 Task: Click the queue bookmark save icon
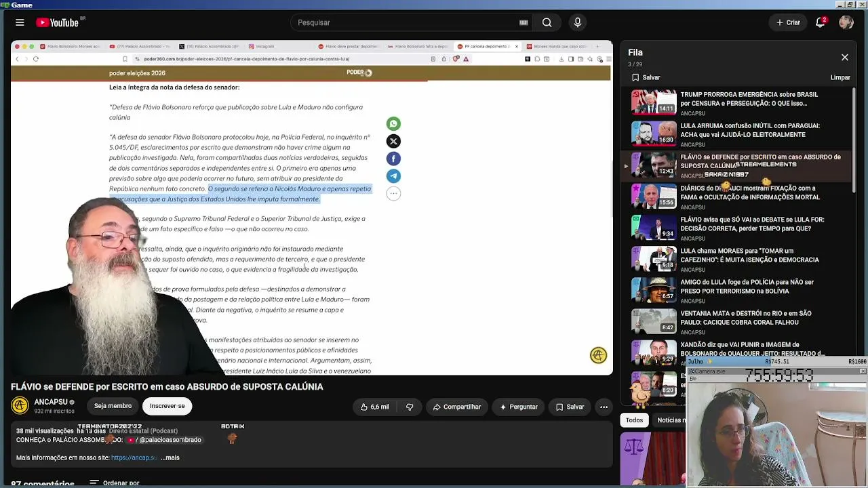click(635, 77)
